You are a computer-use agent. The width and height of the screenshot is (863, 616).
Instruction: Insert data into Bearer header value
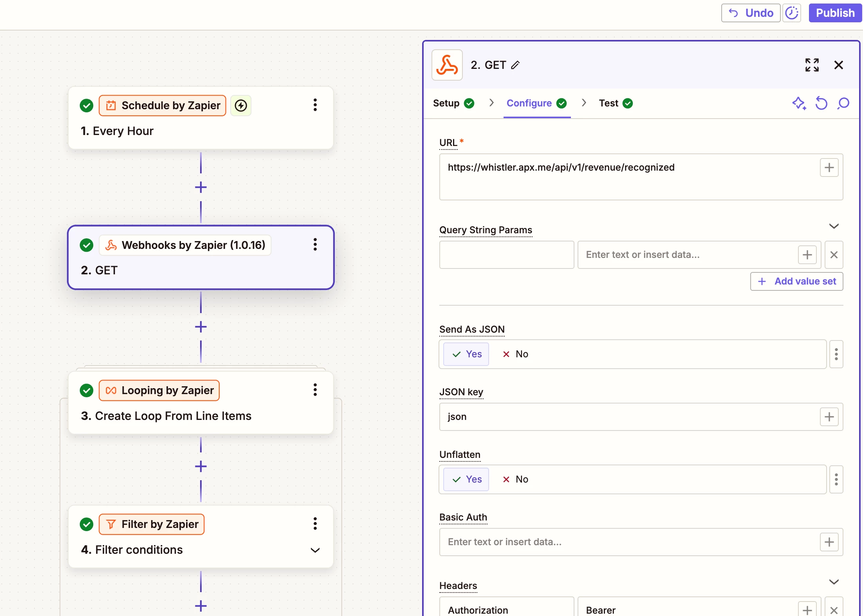tap(807, 610)
